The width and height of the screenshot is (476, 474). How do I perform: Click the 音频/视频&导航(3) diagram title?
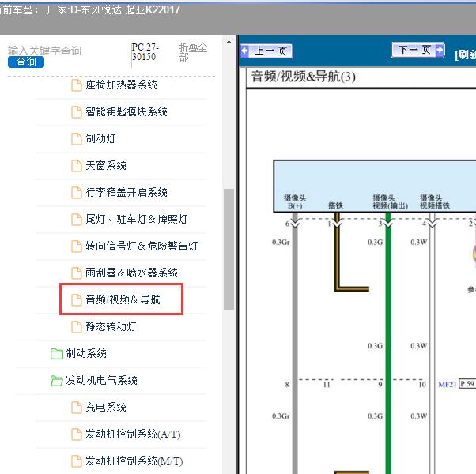(304, 76)
